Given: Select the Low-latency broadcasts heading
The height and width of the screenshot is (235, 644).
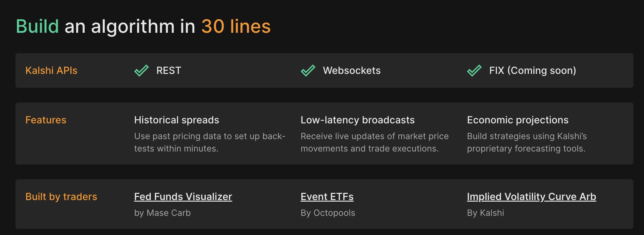Looking at the screenshot, I should click(x=358, y=120).
